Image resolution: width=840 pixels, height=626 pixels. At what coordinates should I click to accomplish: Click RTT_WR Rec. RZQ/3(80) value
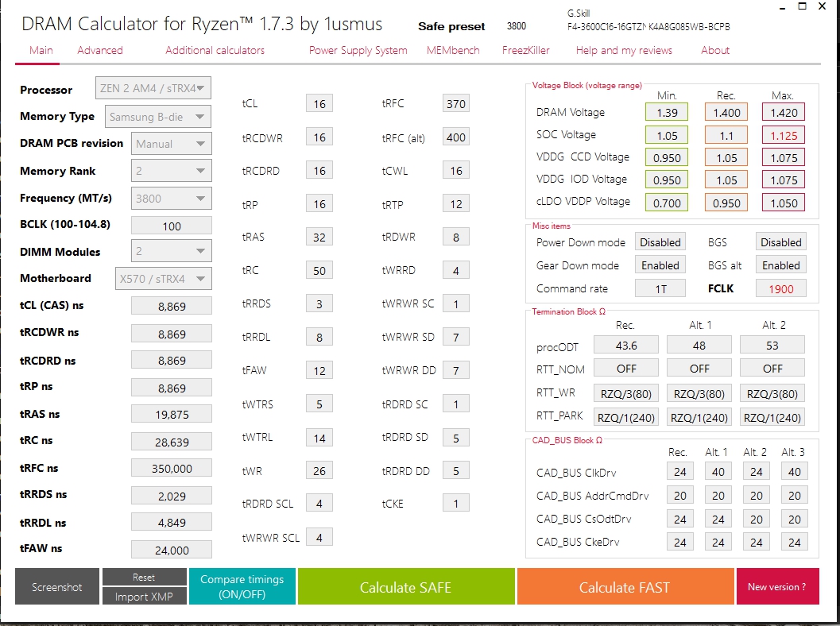[626, 394]
